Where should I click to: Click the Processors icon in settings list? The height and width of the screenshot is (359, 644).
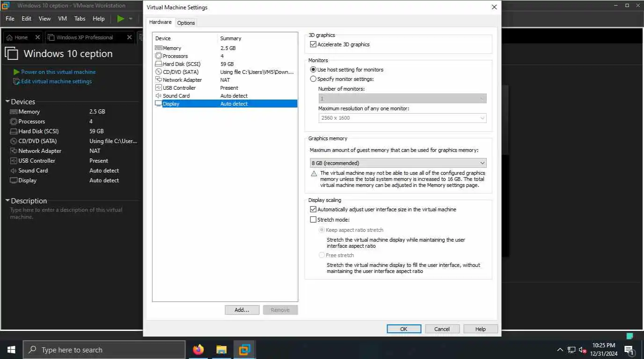[x=158, y=56]
